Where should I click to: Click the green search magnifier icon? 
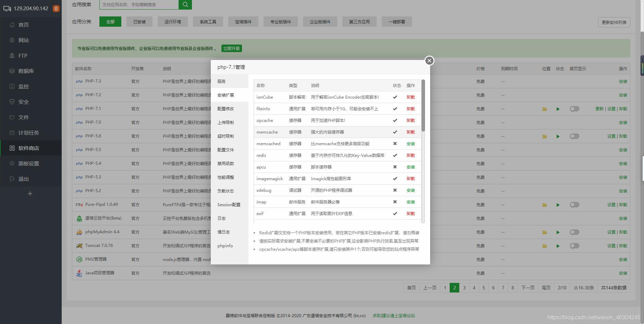pyautogui.click(x=185, y=4)
